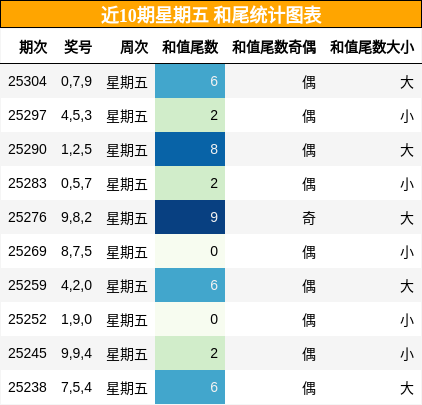Click 奇 parity cell in row 25276
Image resolution: width=422 pixels, height=405 pixels.
click(309, 218)
